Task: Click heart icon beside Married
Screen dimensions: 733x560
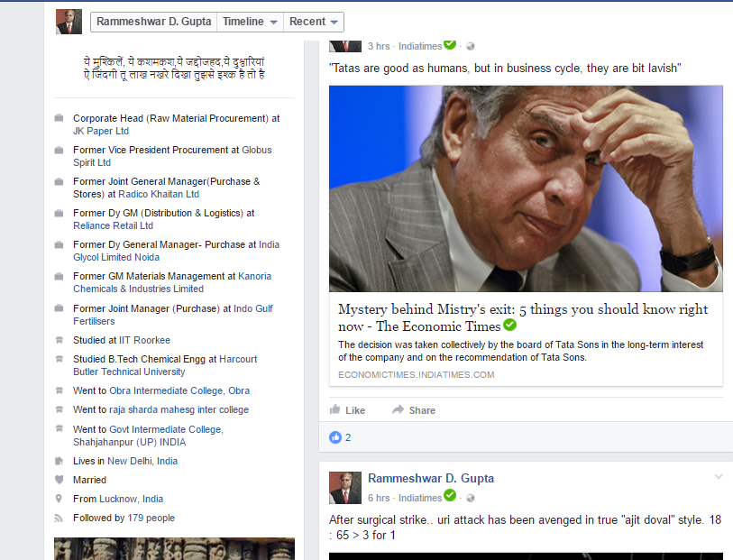Action: click(x=59, y=480)
